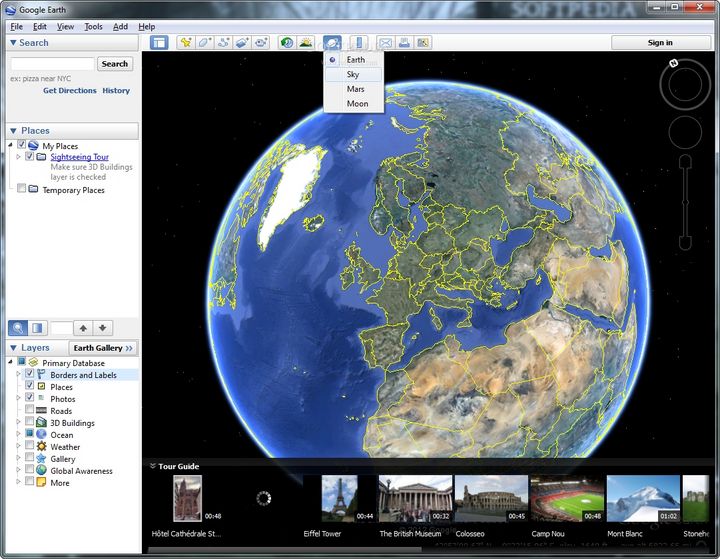720x559 pixels.
Task: Collapse the Tour Guide strip
Action: (152, 466)
